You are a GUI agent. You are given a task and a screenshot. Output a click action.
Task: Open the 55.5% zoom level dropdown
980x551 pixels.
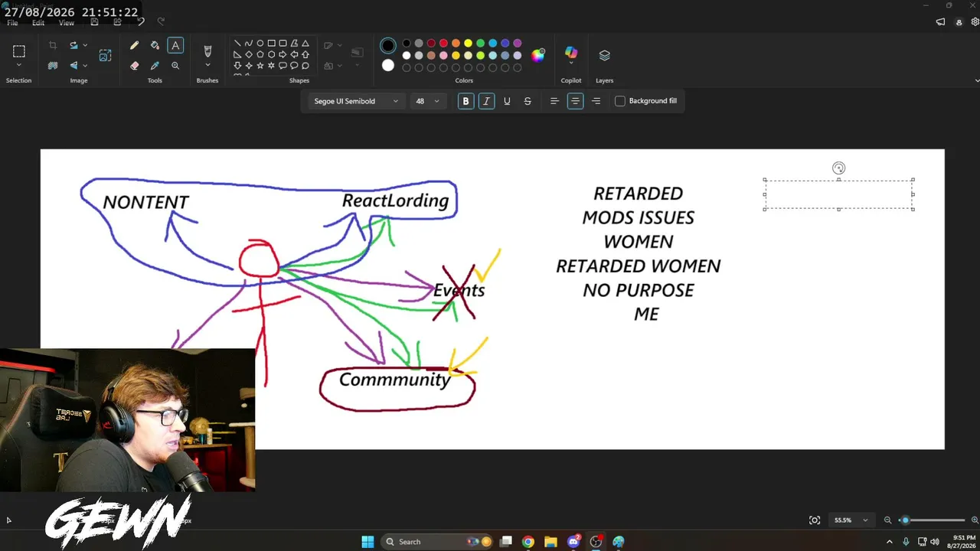[851, 520]
